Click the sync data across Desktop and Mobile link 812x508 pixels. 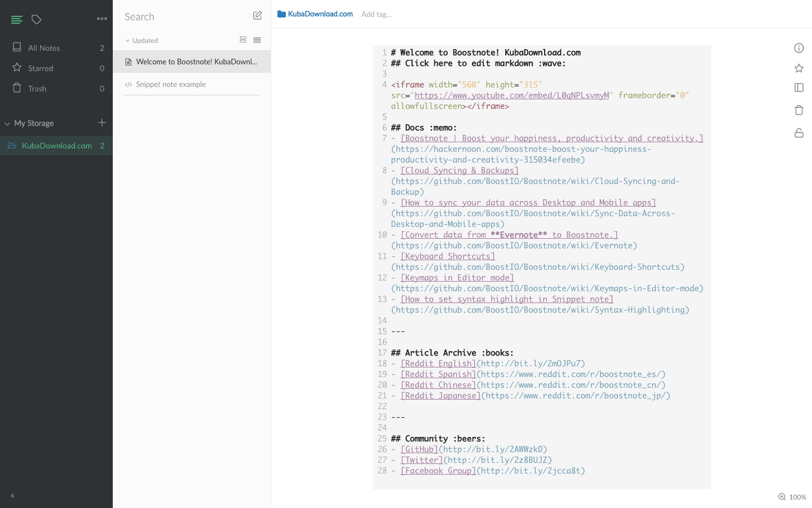(x=528, y=203)
